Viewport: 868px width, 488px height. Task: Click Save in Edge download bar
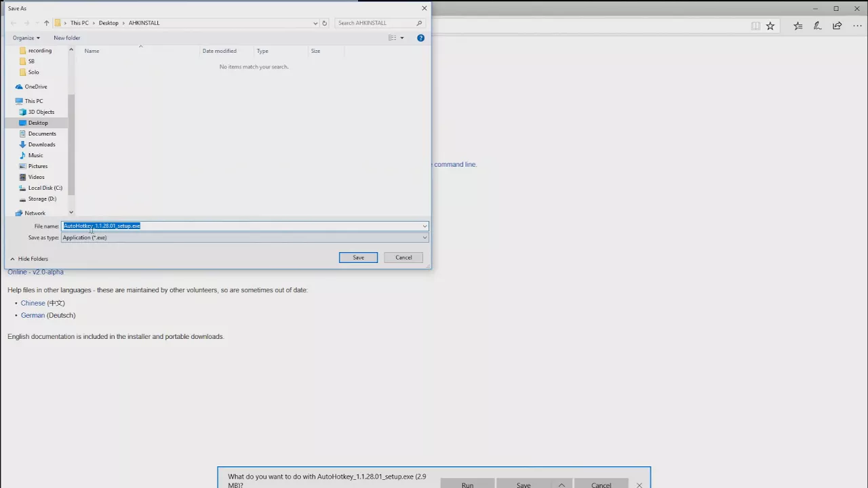click(524, 484)
